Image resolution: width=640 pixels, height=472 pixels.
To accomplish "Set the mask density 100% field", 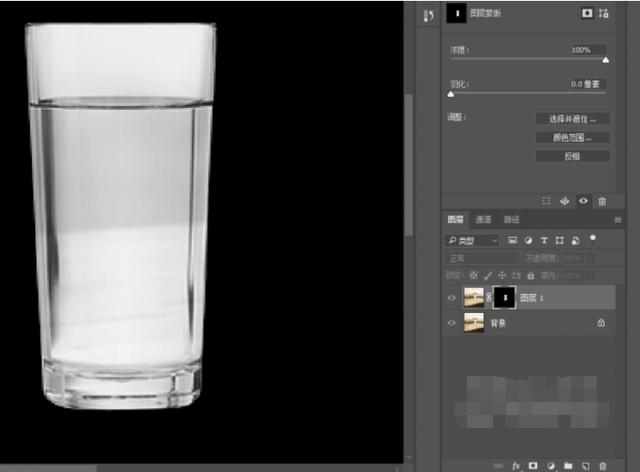I will 588,50.
